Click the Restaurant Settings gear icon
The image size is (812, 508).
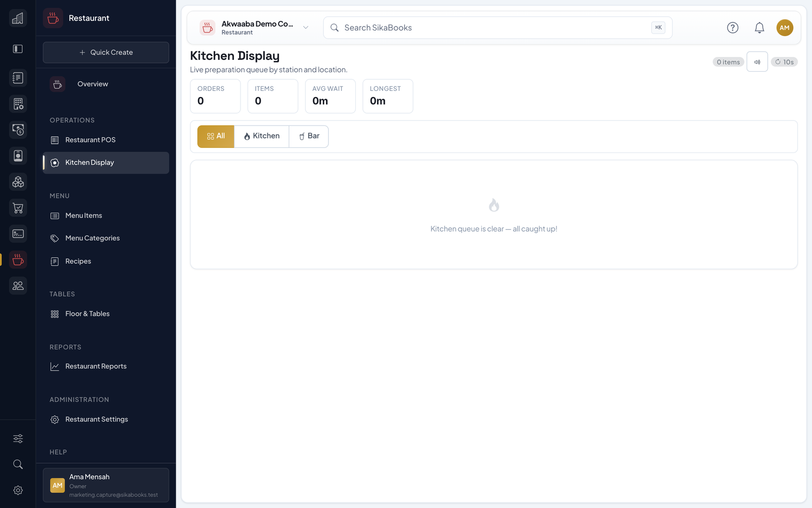pyautogui.click(x=55, y=420)
